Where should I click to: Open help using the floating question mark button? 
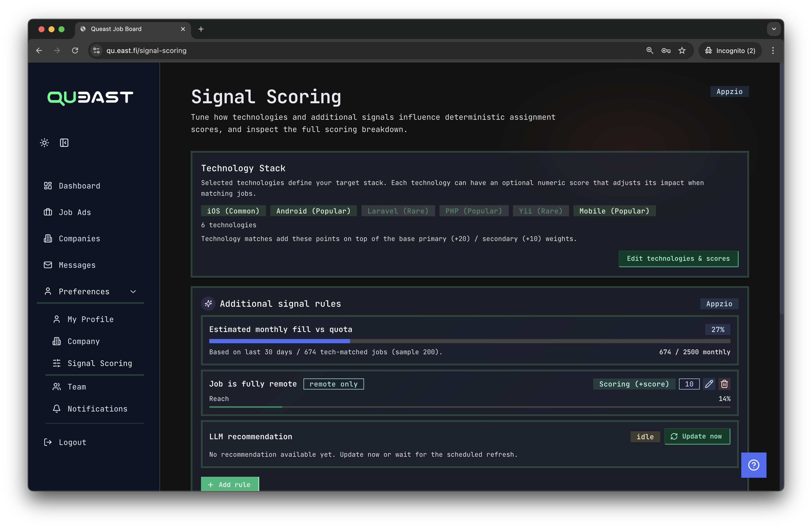[754, 465]
